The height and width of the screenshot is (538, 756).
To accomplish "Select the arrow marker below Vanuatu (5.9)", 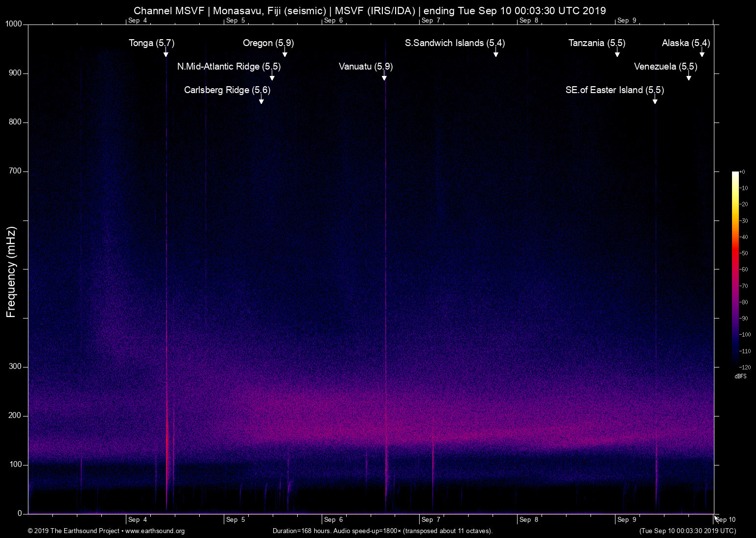I will click(x=384, y=76).
